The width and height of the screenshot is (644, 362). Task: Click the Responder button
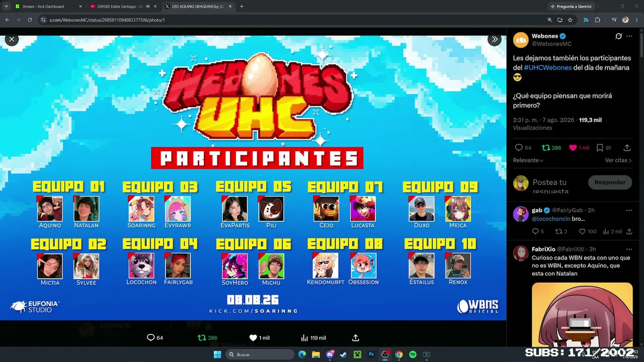click(610, 183)
